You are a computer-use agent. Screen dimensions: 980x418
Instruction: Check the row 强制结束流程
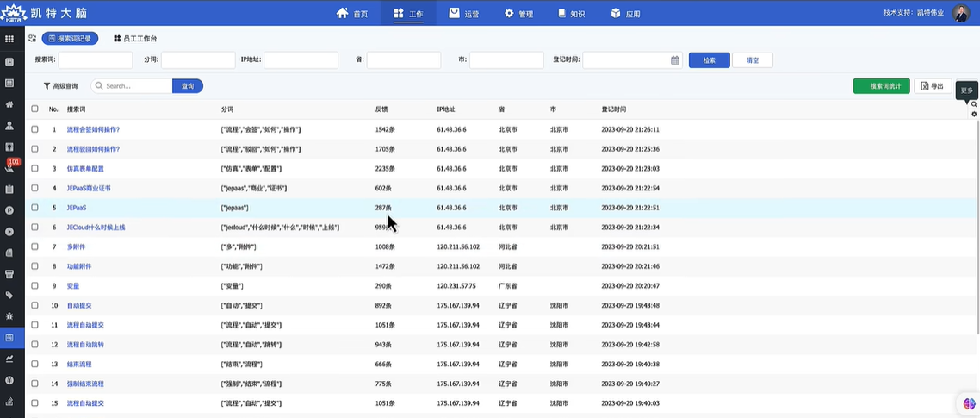click(x=35, y=384)
